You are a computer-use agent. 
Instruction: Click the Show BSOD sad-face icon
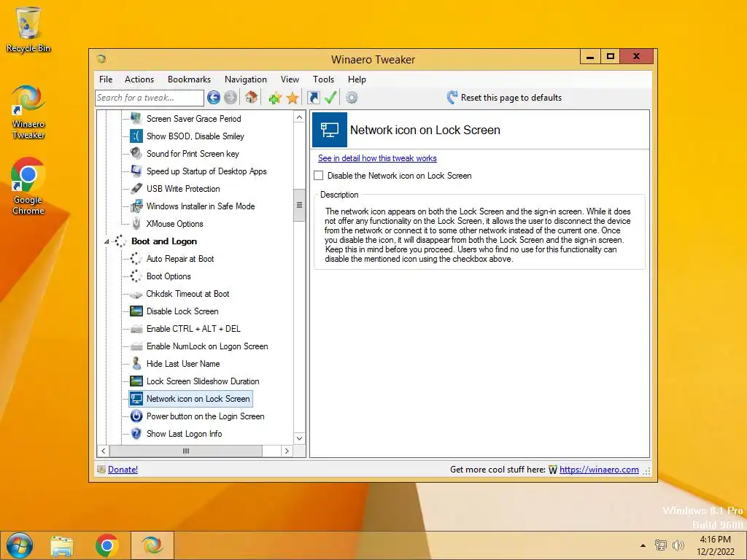tap(136, 136)
